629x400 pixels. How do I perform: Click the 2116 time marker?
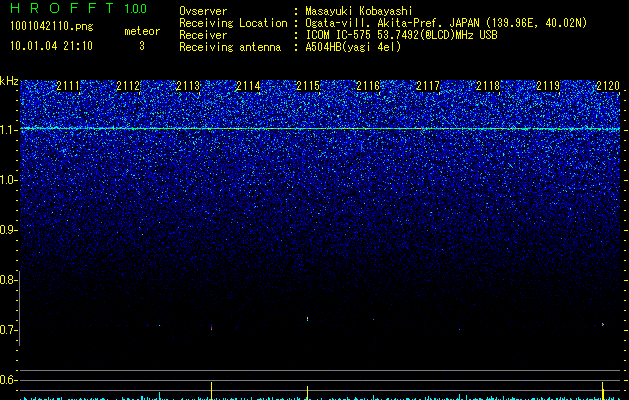pyautogui.click(x=368, y=86)
